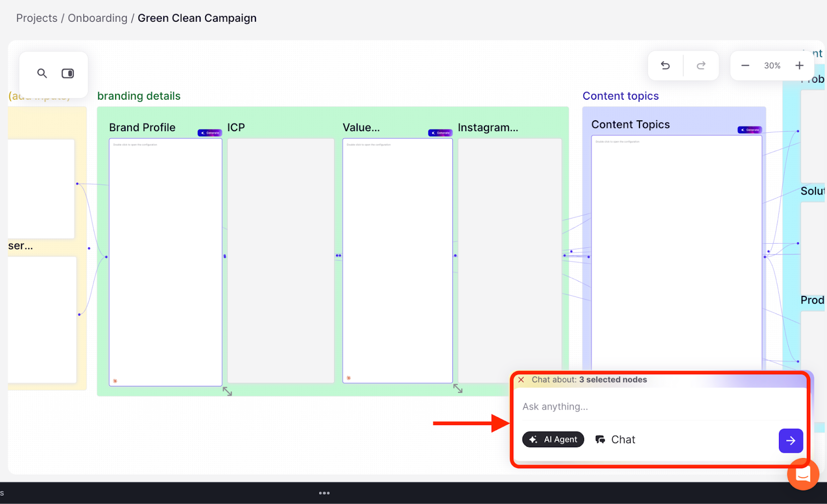Open Onboarding in the breadcrumb

click(97, 18)
